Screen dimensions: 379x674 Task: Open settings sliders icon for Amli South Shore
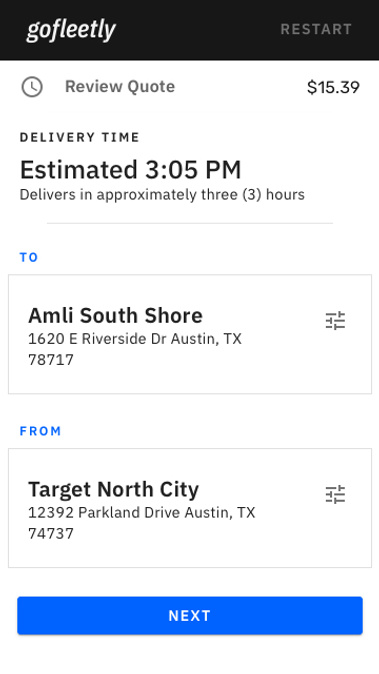click(x=335, y=321)
